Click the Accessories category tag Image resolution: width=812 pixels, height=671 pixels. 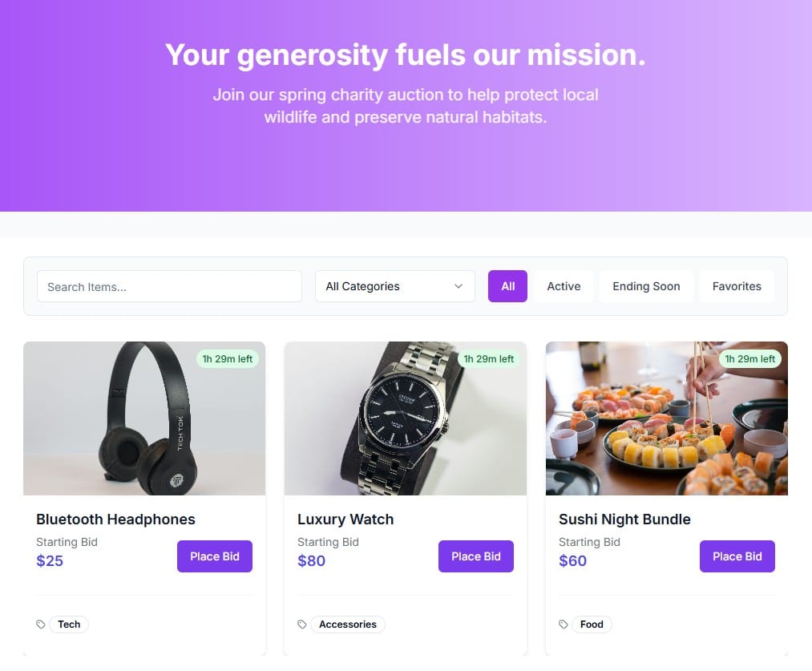pyautogui.click(x=347, y=625)
